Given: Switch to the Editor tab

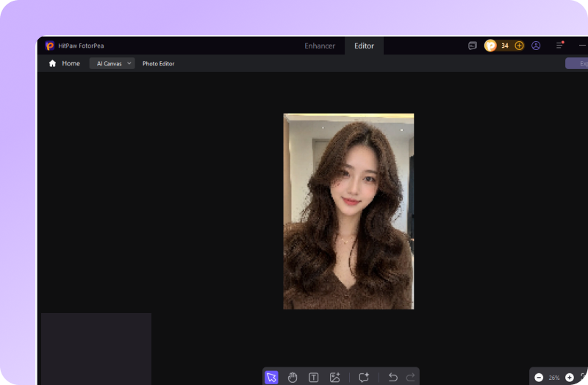Looking at the screenshot, I should [364, 46].
